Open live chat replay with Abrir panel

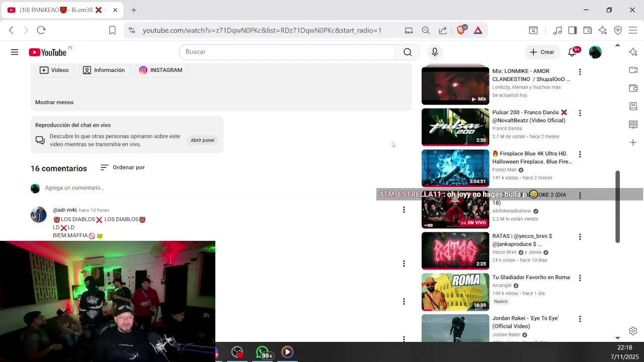tap(202, 140)
